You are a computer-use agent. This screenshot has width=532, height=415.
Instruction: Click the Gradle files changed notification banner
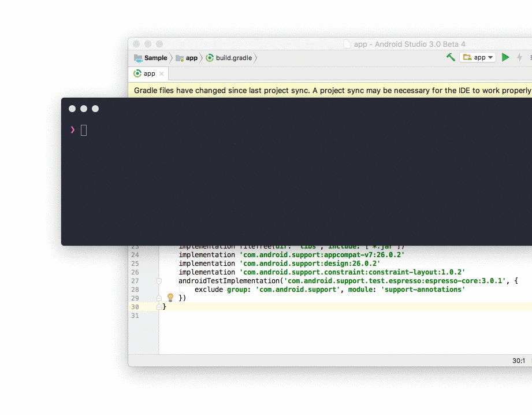point(330,90)
